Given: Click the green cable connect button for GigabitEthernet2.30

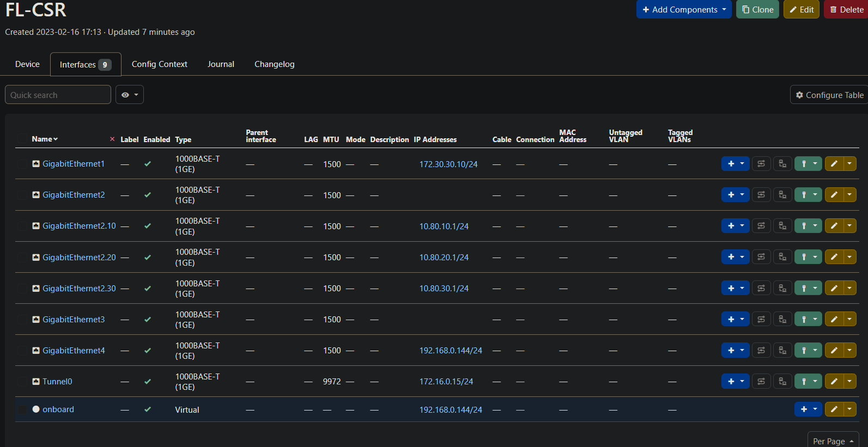Looking at the screenshot, I should [x=808, y=288].
